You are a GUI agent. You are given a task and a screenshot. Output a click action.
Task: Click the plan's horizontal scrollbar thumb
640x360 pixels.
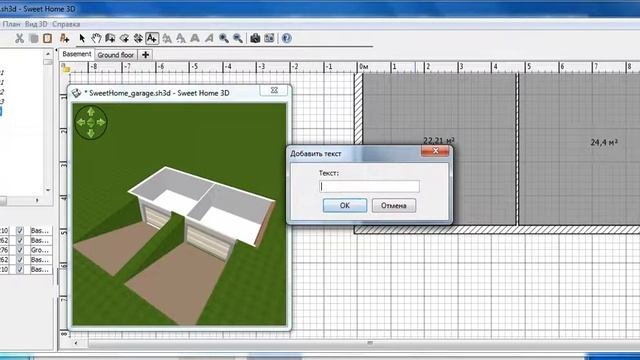click(x=369, y=343)
